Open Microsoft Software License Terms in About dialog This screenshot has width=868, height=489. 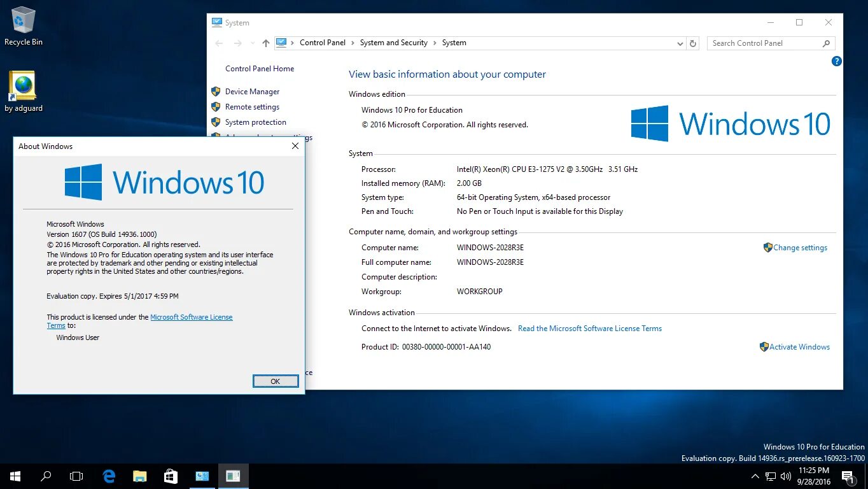[x=192, y=317]
